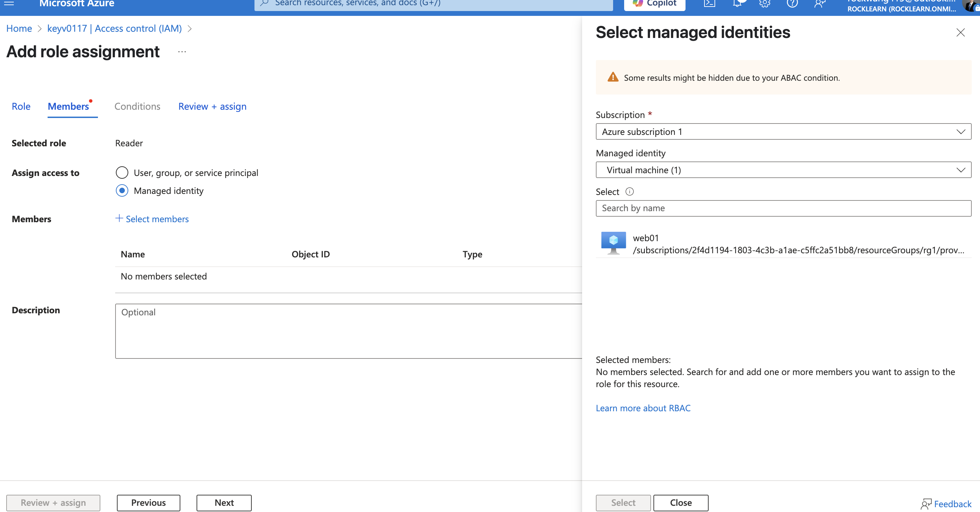
Task: Open the Cloud Shell icon in header
Action: point(710,3)
